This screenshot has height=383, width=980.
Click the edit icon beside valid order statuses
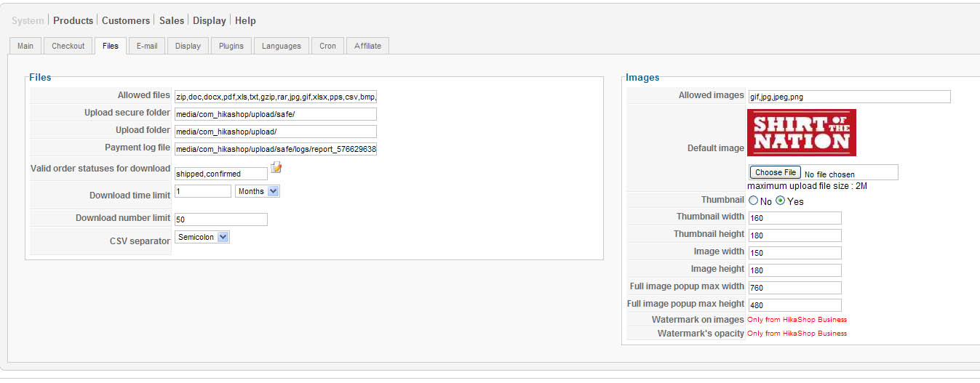[x=276, y=168]
